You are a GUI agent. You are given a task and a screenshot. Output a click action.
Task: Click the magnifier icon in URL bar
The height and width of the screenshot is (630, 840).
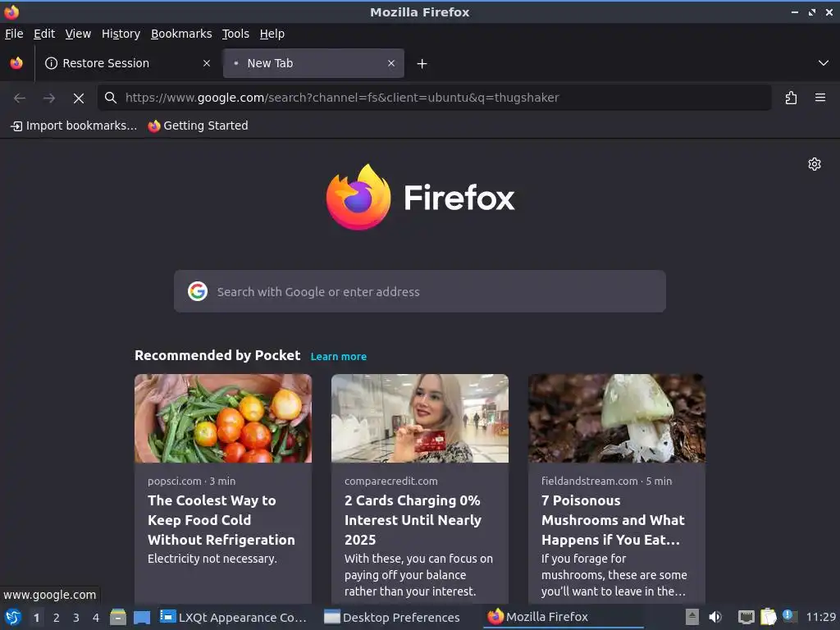click(111, 98)
